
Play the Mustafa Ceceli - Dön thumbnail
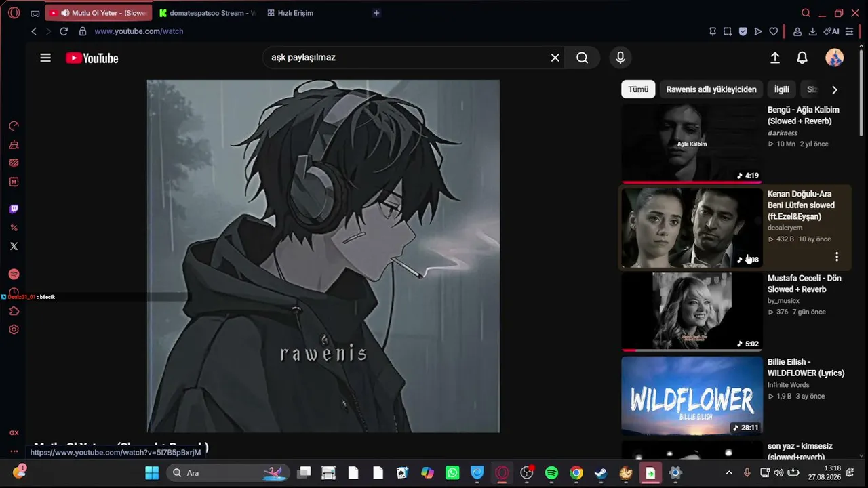[x=692, y=312]
